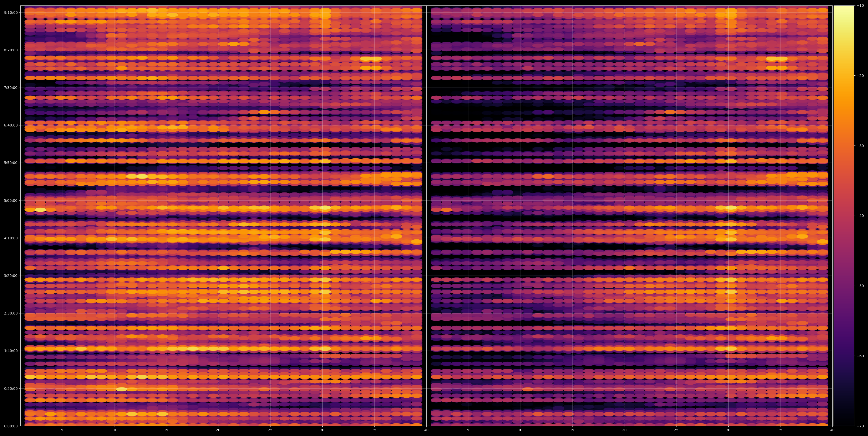The height and width of the screenshot is (436, 868).
Task: Click x-axis tick 40 under left heatmap
Action: click(x=426, y=430)
